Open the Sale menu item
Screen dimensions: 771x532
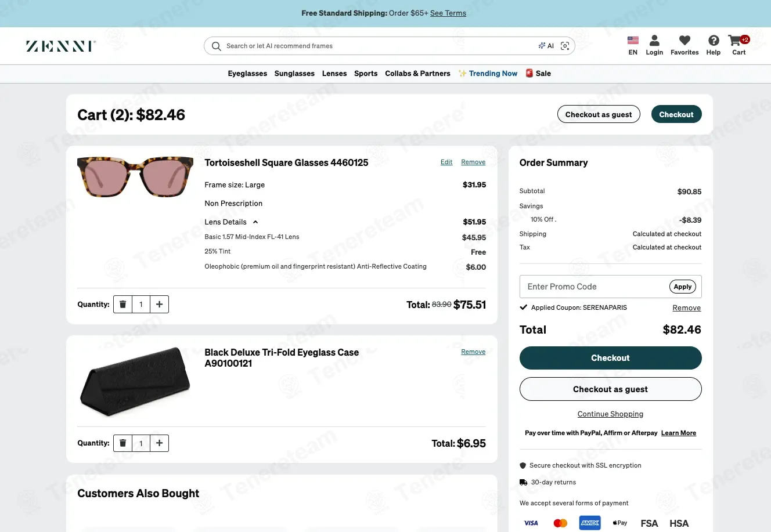click(x=538, y=74)
